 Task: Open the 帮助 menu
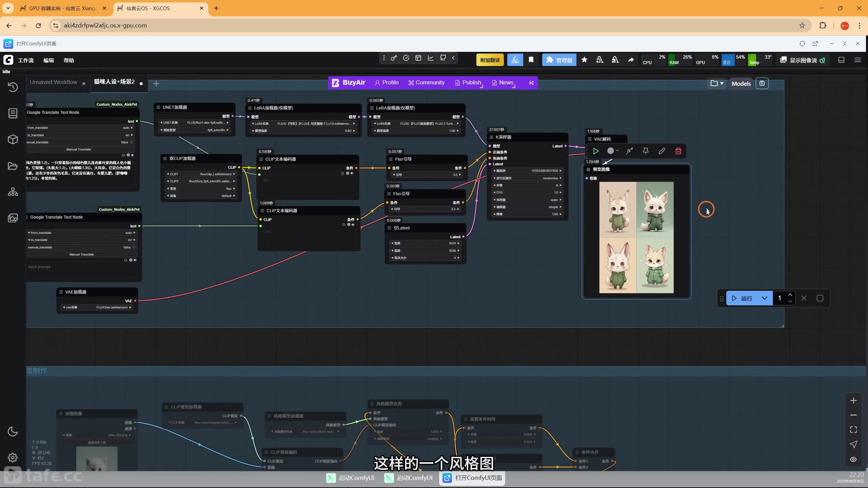tap(69, 60)
